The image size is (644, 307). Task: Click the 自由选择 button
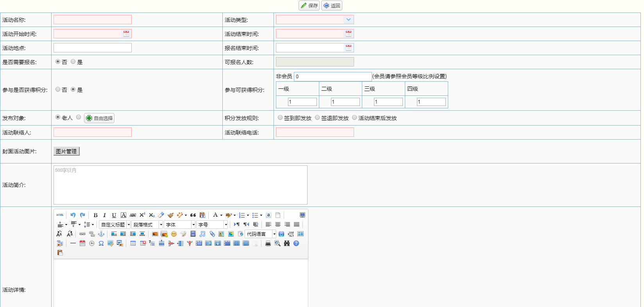coord(99,118)
